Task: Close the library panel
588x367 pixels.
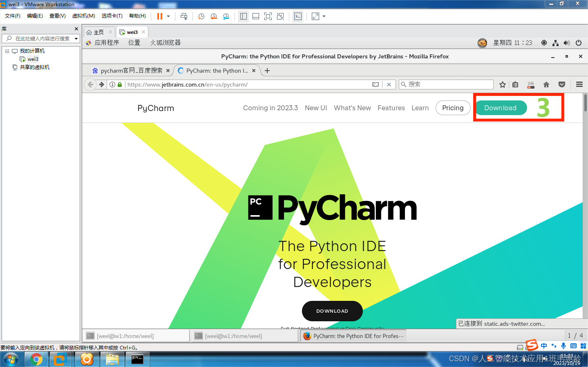Action: (76, 29)
